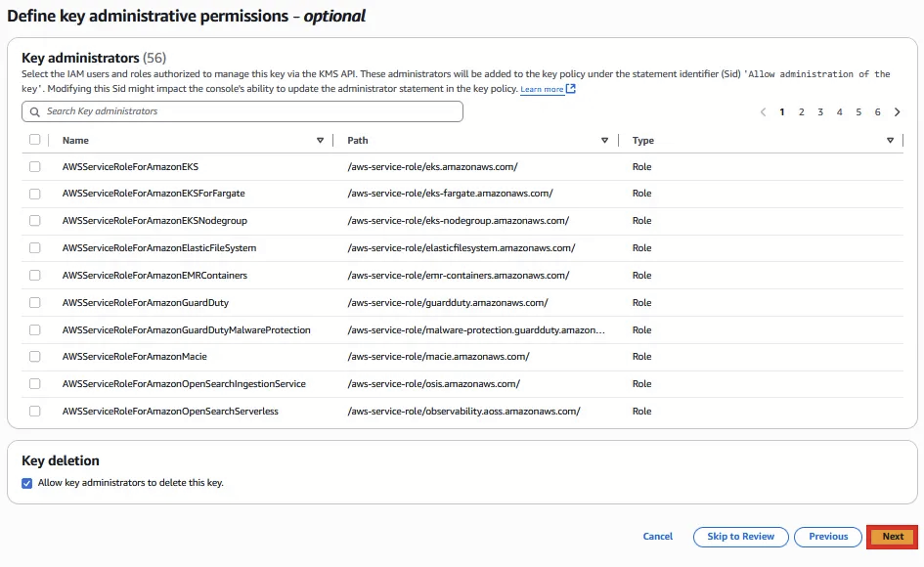Screen dimensions: 924x567
Task: Click the Key administrators (56) heading
Action: 94,59
